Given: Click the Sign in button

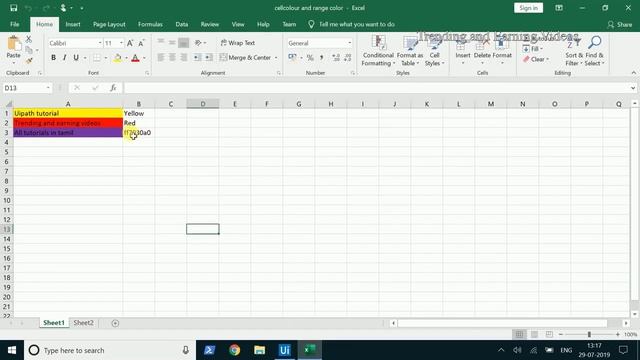Looking at the screenshot, I should pyautogui.click(x=528, y=8).
